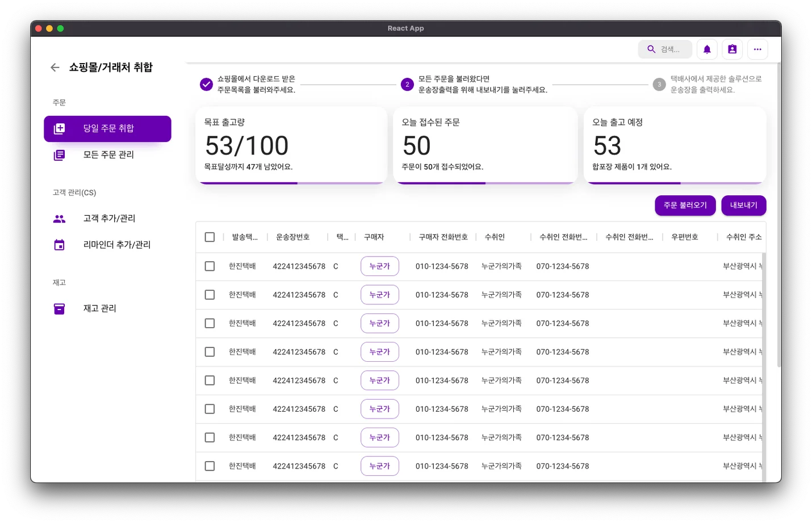Sort by the 구매자 전화번호 column header

443,237
